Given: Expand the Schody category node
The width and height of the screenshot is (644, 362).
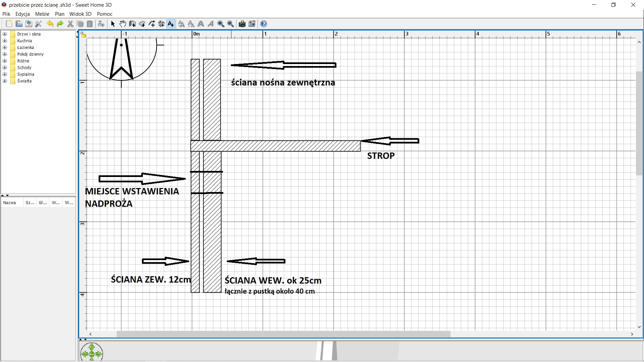Looking at the screenshot, I should click(5, 67).
